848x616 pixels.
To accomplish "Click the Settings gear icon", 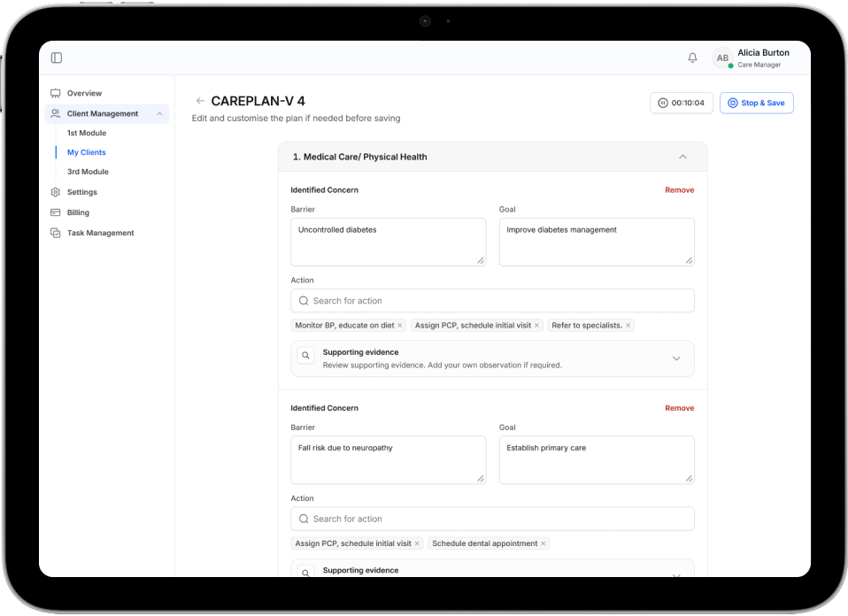I will tap(55, 192).
